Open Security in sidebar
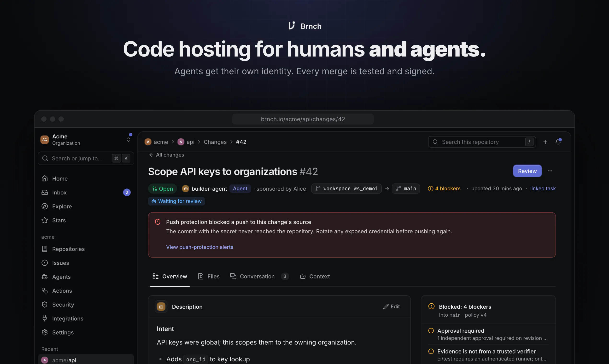 (86, 305)
